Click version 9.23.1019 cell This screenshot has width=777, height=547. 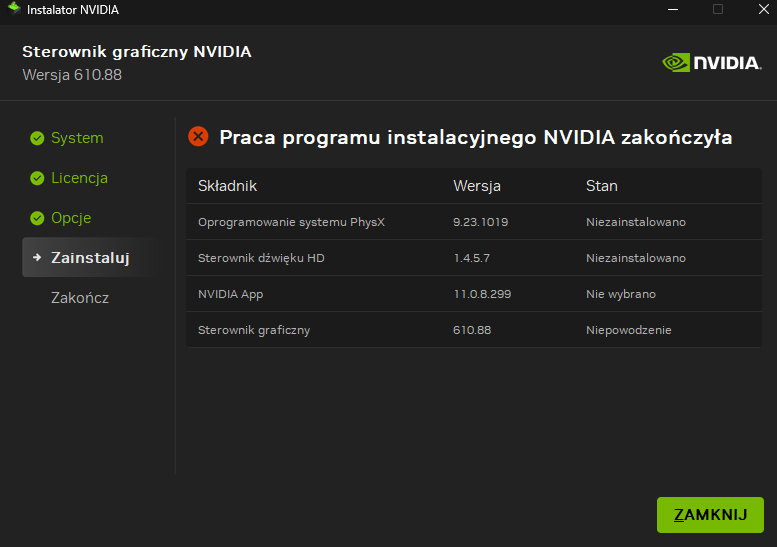[480, 222]
